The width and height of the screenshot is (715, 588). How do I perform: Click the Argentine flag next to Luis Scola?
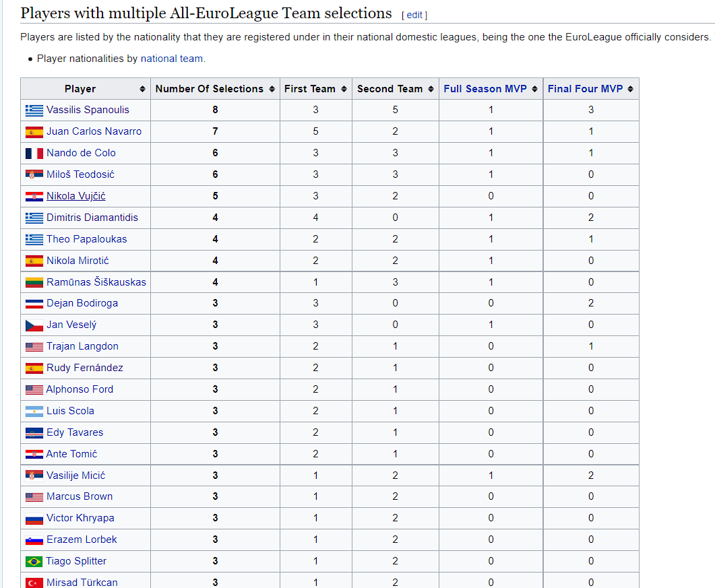click(x=34, y=412)
